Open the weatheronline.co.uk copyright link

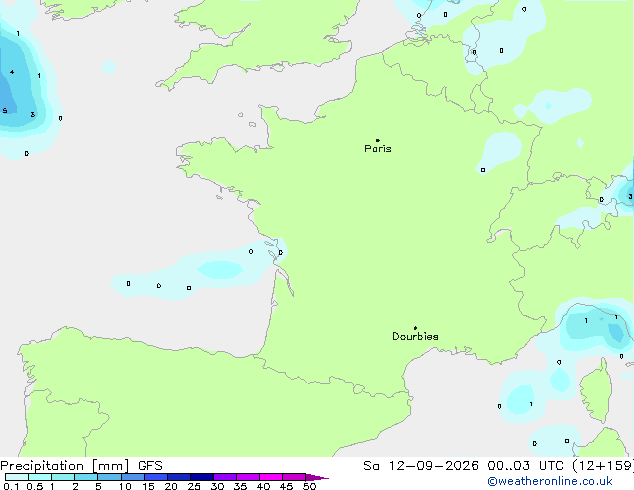[x=550, y=481]
